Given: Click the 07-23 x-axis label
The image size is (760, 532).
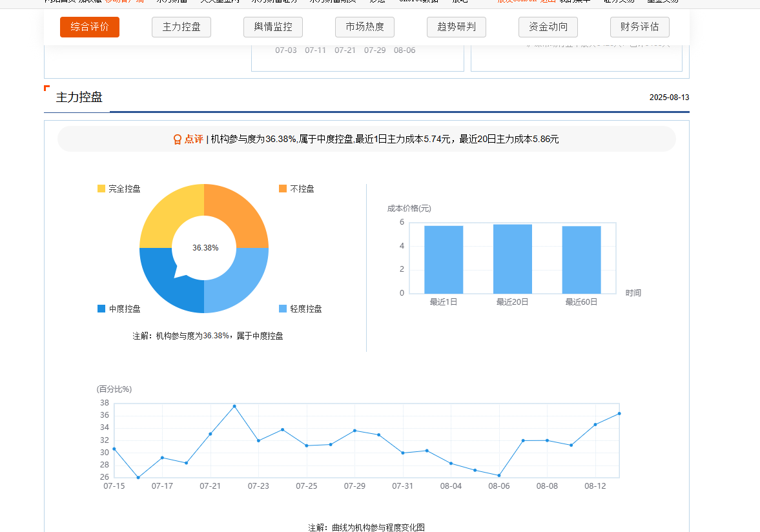Looking at the screenshot, I should (258, 486).
